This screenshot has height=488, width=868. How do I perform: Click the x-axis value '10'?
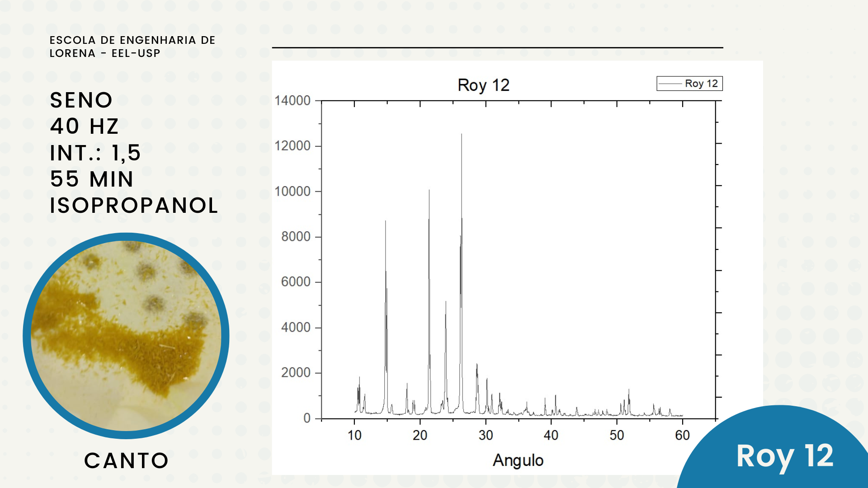point(354,435)
